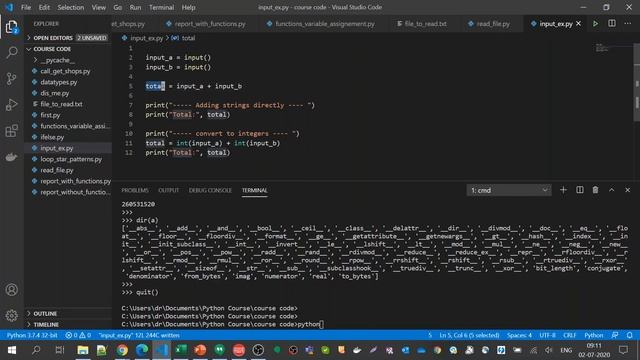Image resolution: width=640 pixels, height=360 pixels.
Task: Open the Manage gear icon
Action: click(x=11, y=316)
